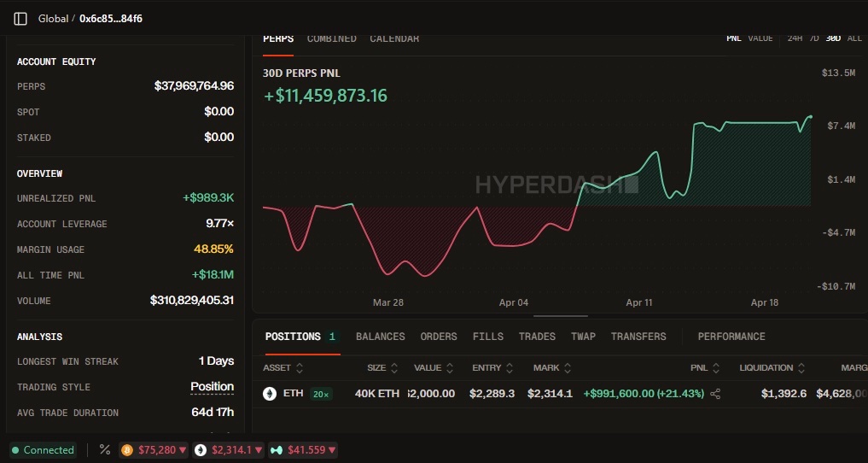The width and height of the screenshot is (868, 463).
Task: Open the BALANCES tab
Action: pos(380,337)
